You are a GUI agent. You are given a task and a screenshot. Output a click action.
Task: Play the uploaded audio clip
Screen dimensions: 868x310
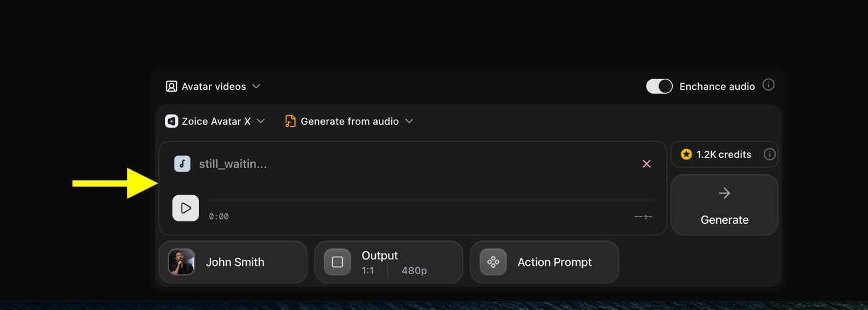[185, 208]
